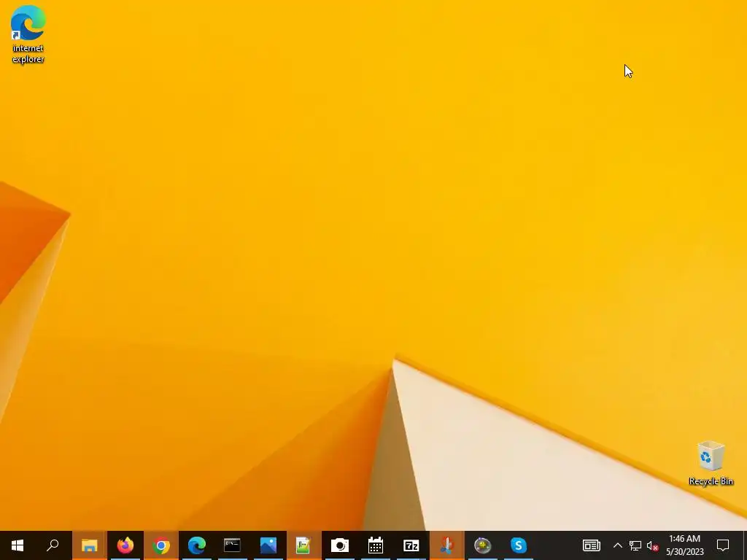This screenshot has width=747, height=560.
Task: Open the round magnifier sphere taskbar app
Action: tap(483, 545)
